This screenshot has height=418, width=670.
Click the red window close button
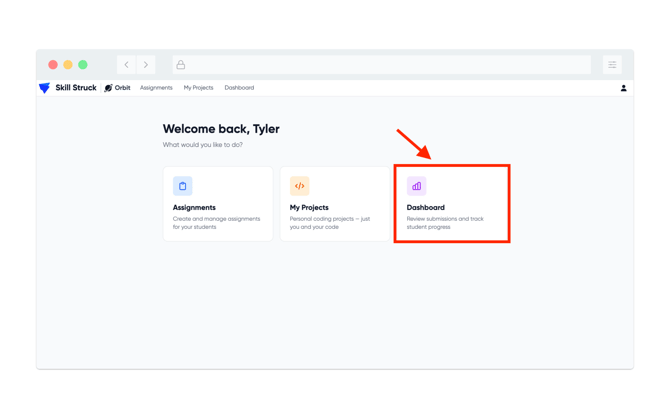[x=53, y=65]
